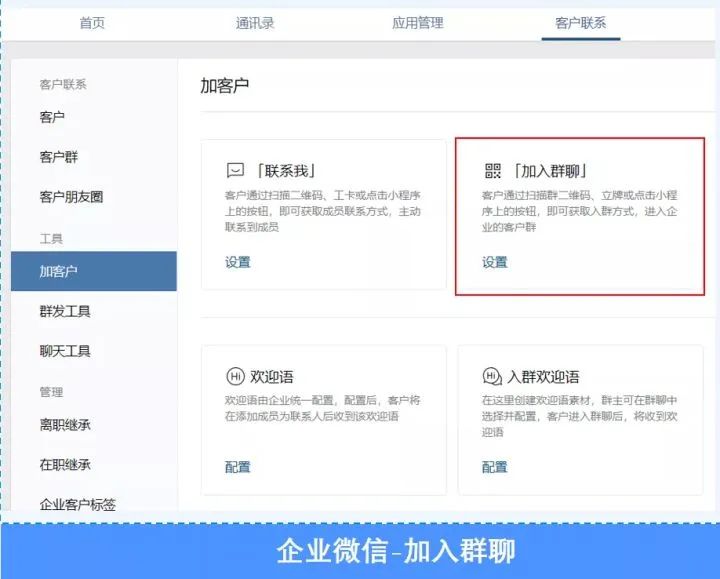The height and width of the screenshot is (579, 720).
Task: Select 客户朋友圈 sidebar item
Action: 71,197
